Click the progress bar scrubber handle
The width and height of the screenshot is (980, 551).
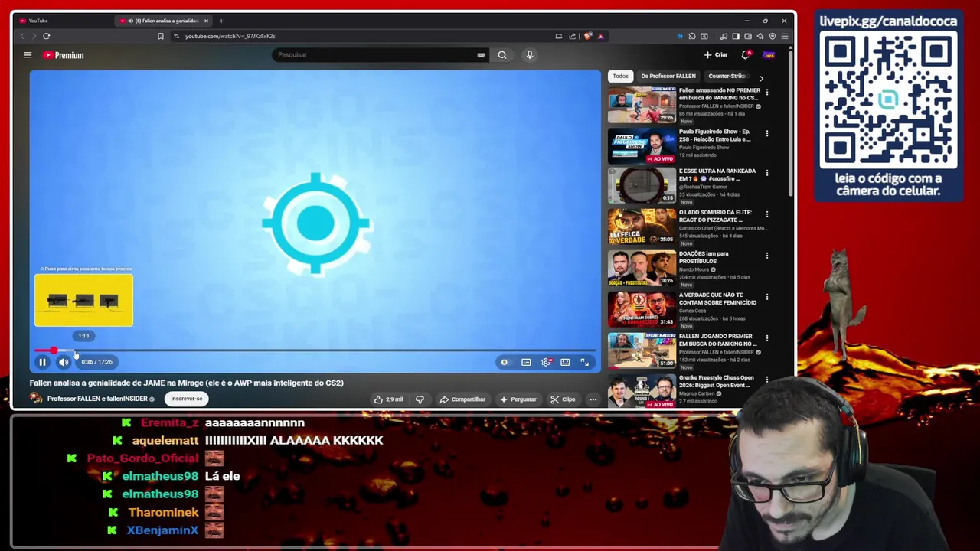tap(54, 350)
